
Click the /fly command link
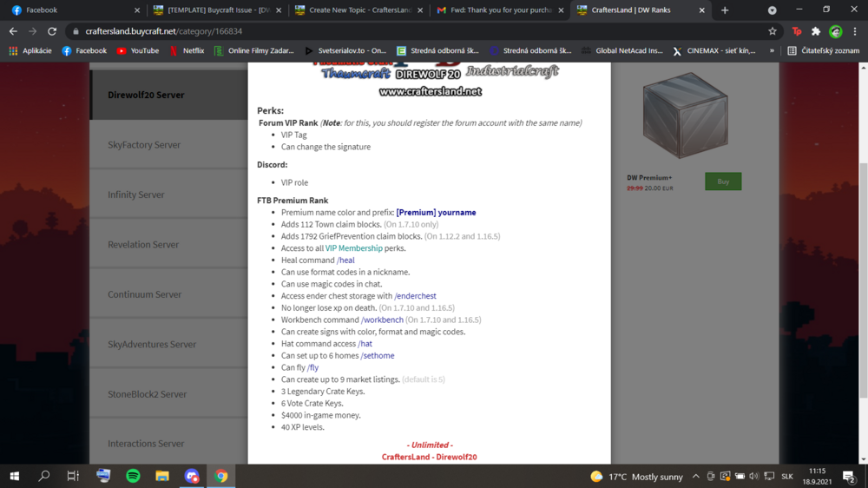point(312,368)
